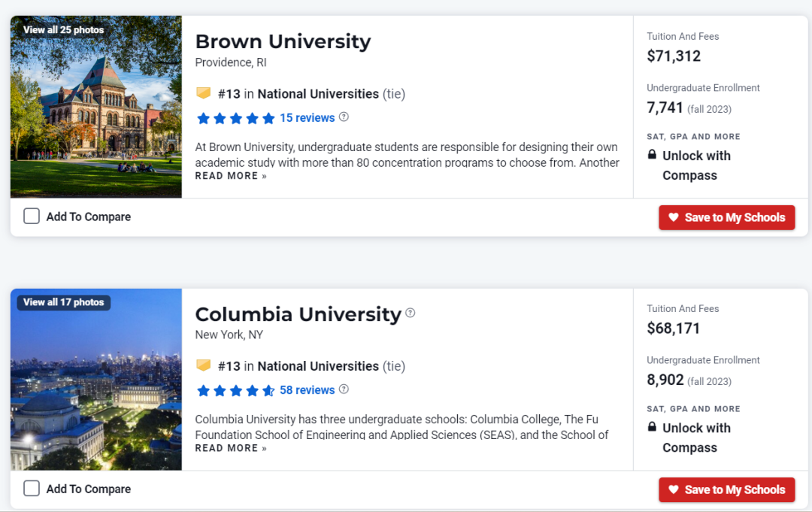812x512 pixels.
Task: Click info icon beside Columbia's 58 reviews
Action: click(344, 389)
